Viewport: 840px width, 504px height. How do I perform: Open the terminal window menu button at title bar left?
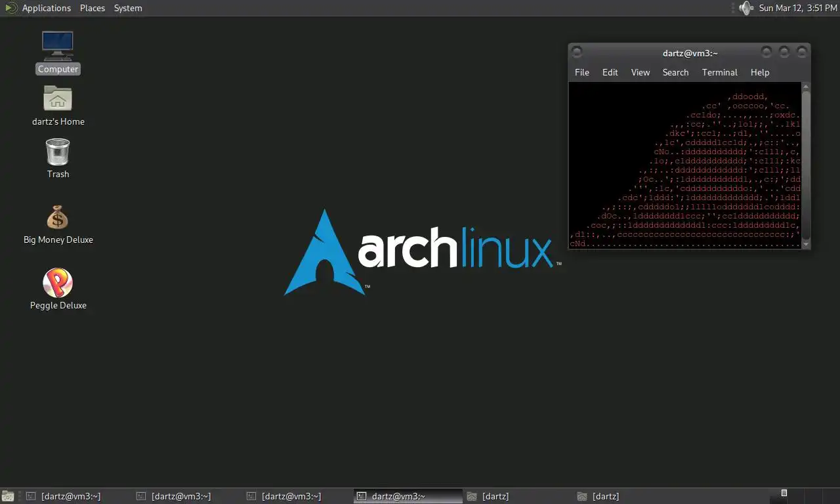pyautogui.click(x=577, y=52)
